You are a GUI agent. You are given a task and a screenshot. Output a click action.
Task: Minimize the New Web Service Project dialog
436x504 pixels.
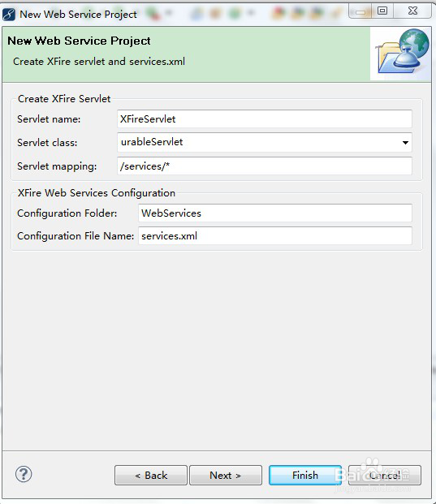360,11
